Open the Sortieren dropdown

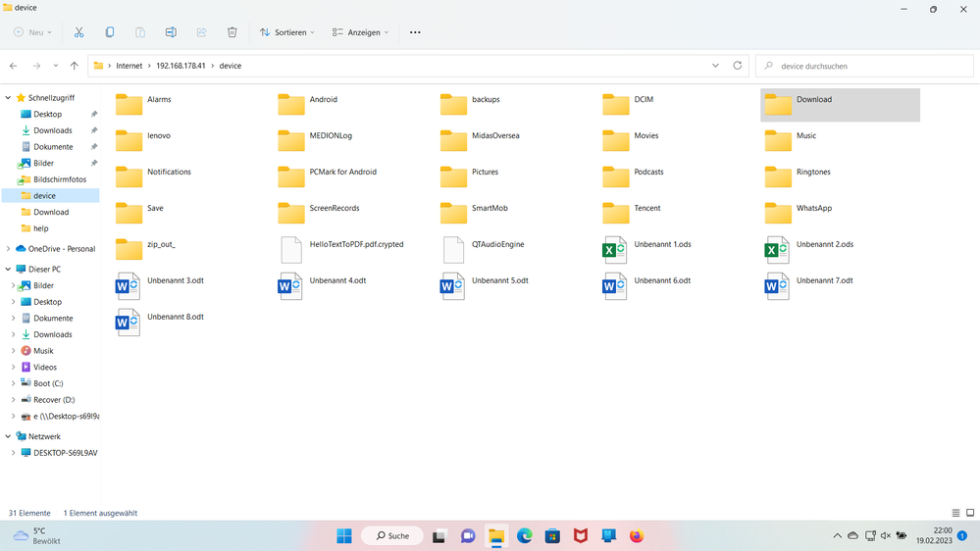(x=286, y=32)
